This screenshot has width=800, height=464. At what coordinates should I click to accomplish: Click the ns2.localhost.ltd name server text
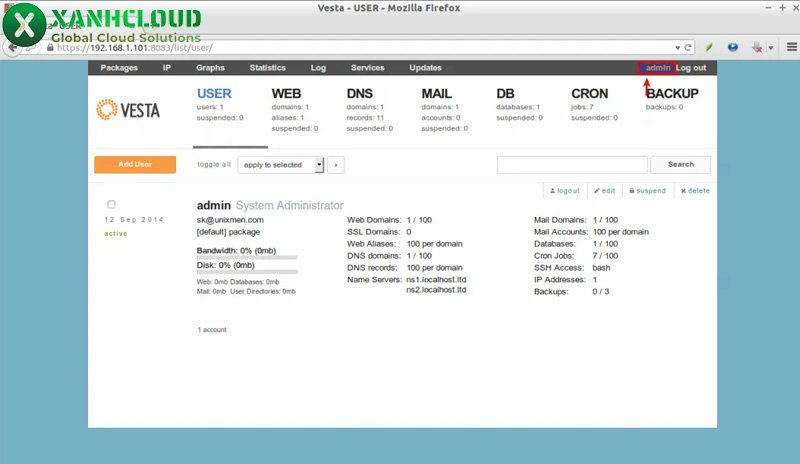[436, 290]
